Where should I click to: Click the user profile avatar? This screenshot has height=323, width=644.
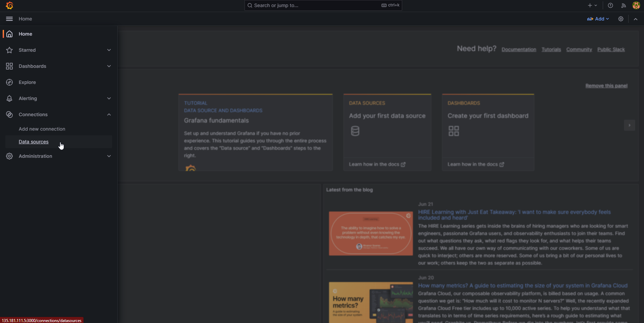coord(636,5)
